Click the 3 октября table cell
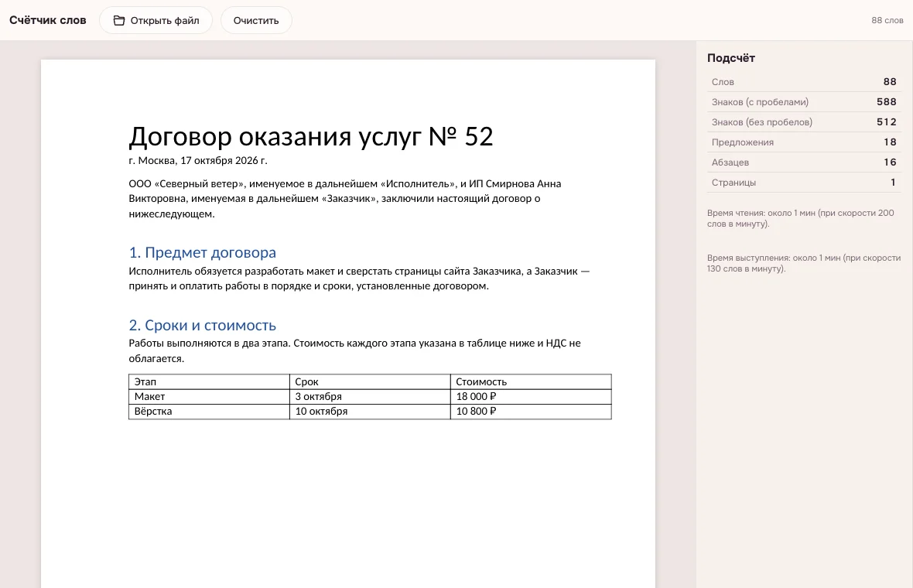Viewport: 913px width, 588px height. [370, 396]
